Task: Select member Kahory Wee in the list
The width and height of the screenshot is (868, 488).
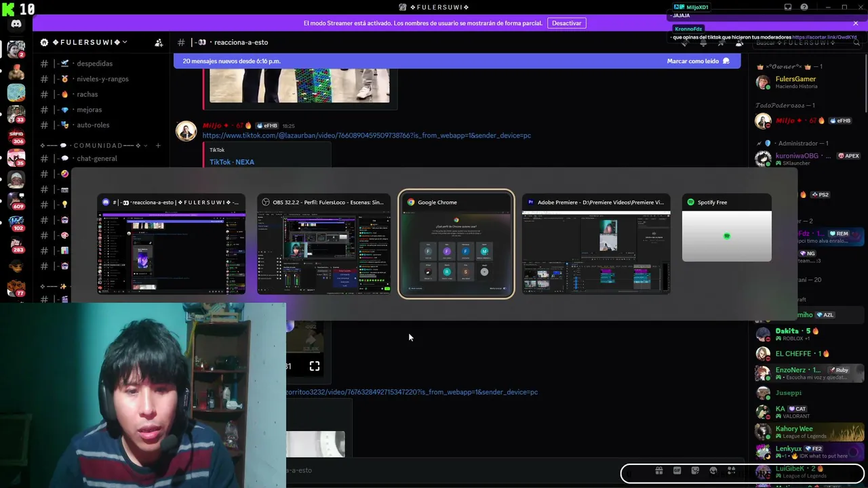Action: coord(810,432)
